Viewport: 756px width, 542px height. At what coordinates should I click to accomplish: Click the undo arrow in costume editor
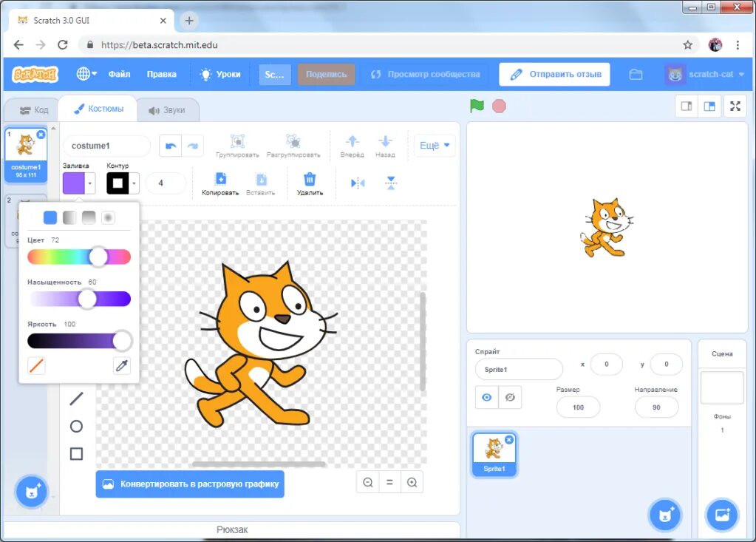click(170, 146)
